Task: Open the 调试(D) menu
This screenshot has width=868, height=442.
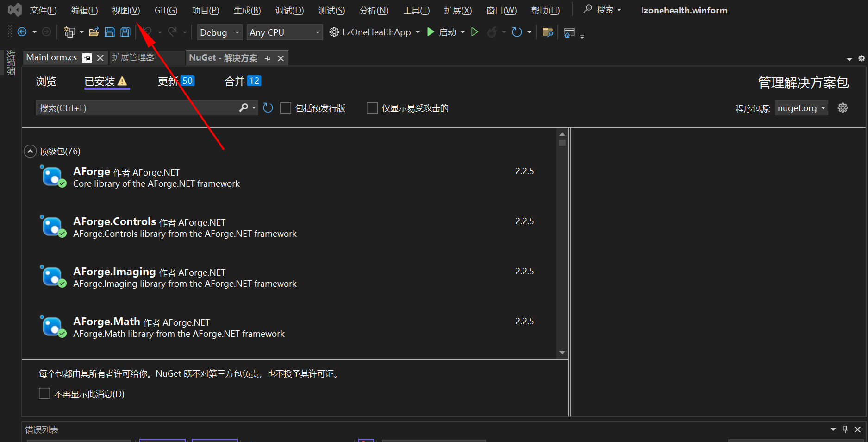Action: (x=289, y=10)
